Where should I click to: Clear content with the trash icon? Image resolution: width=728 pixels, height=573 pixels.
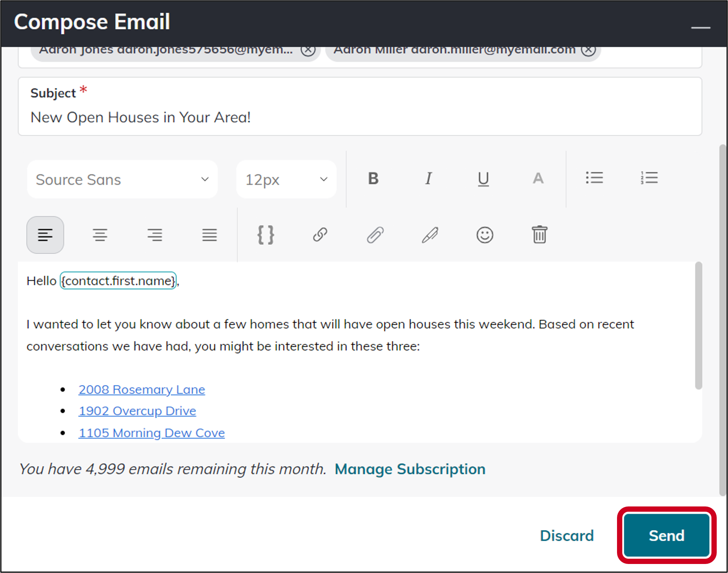point(540,235)
